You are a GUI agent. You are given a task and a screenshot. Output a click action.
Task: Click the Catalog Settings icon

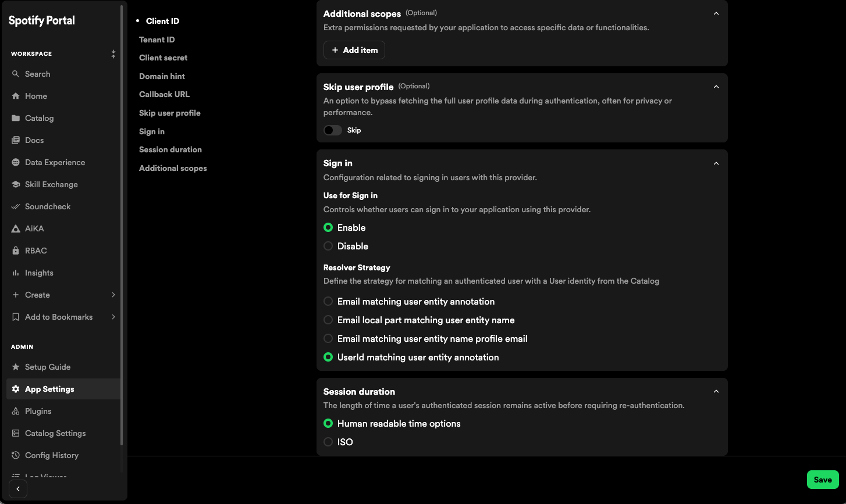click(x=16, y=433)
